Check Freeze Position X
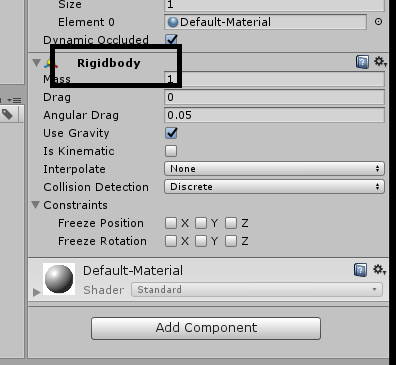 click(x=171, y=223)
